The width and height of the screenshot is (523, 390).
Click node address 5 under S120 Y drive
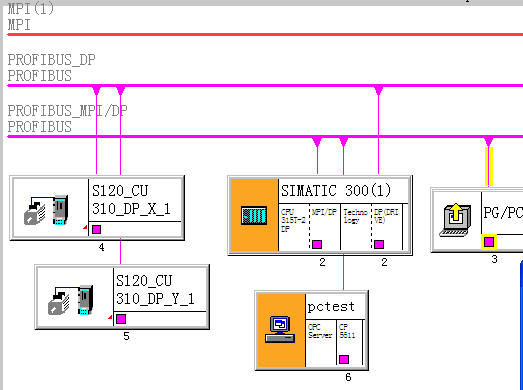(x=126, y=336)
